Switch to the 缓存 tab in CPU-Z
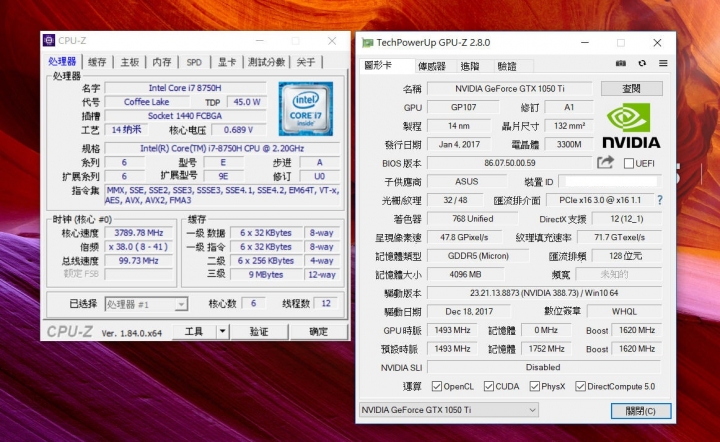The width and height of the screenshot is (720, 442). point(97,62)
